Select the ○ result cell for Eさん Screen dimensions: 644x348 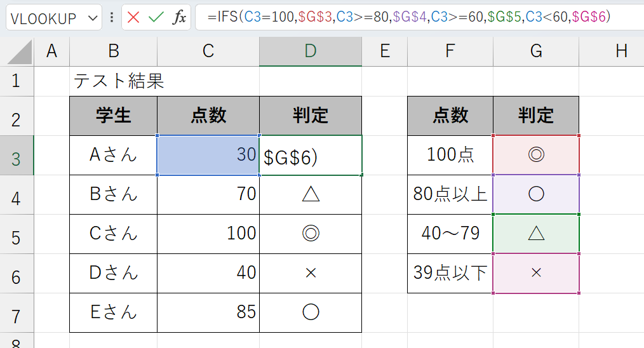click(311, 312)
